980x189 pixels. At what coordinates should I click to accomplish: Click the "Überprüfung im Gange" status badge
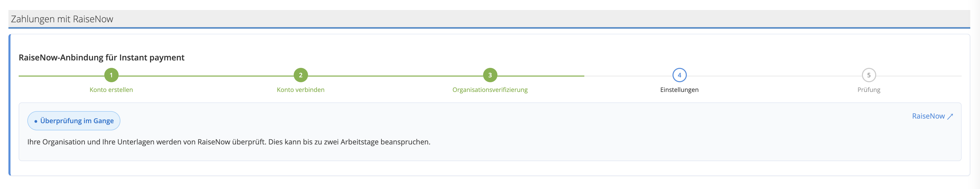[74, 121]
